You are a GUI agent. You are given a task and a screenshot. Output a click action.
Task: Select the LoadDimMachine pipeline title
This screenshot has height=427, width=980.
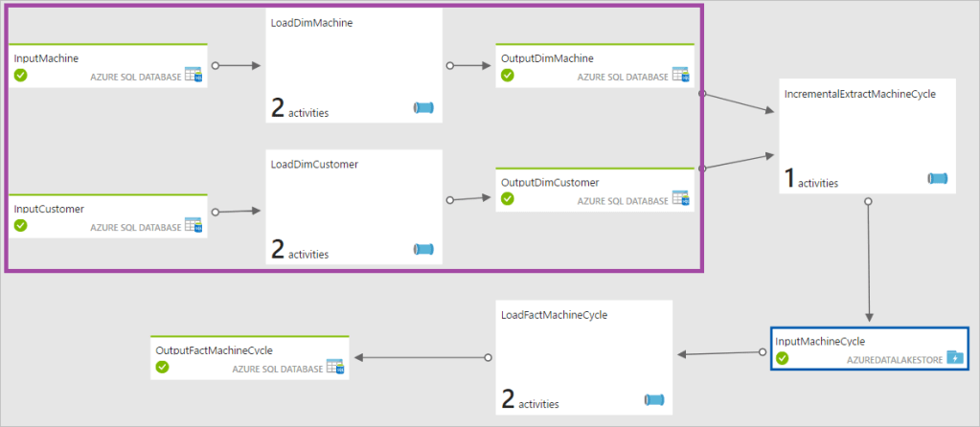[311, 24]
